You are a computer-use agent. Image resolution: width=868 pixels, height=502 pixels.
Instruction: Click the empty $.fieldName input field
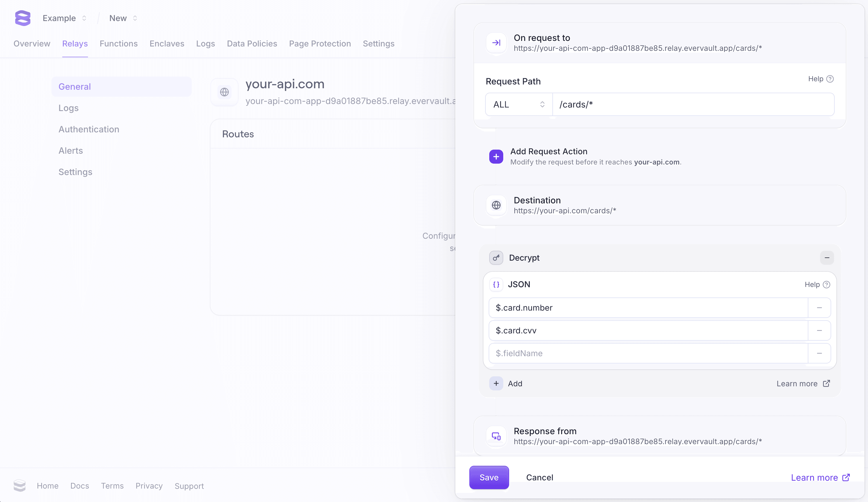(x=648, y=353)
